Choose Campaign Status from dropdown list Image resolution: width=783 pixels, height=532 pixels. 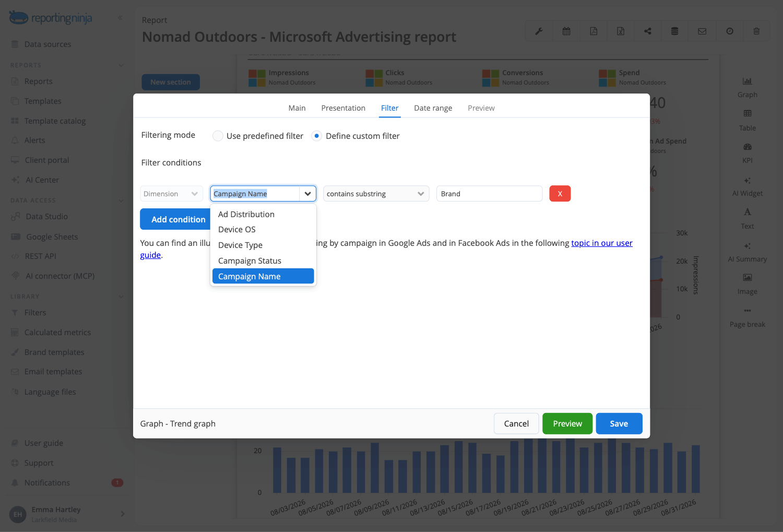coord(263,261)
